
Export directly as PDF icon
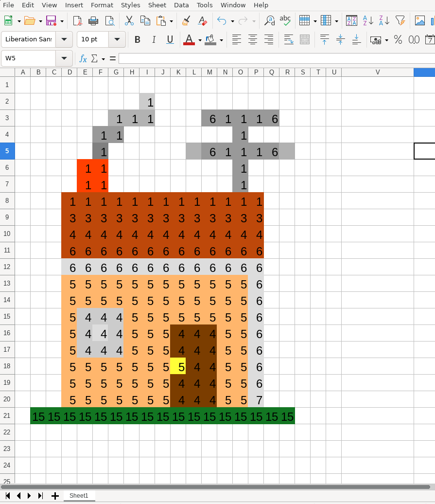click(77, 21)
